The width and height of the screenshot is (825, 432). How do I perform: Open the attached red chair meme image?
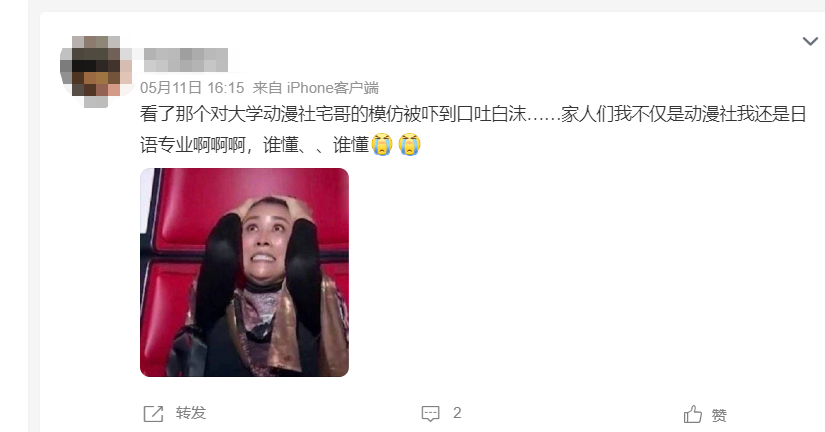(x=244, y=272)
